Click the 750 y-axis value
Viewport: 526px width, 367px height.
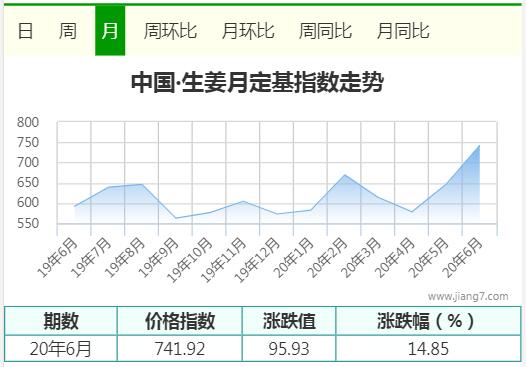(x=28, y=143)
